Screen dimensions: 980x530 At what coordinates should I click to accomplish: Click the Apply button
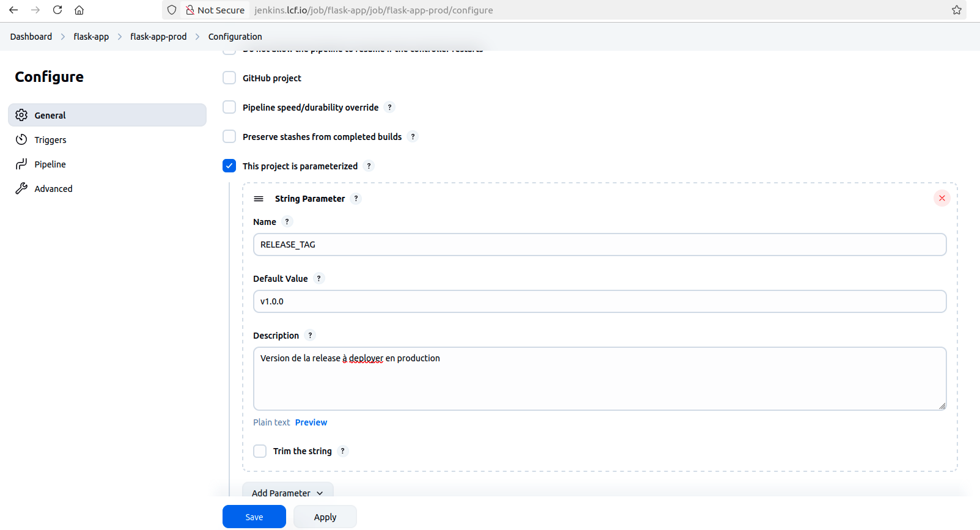point(325,517)
